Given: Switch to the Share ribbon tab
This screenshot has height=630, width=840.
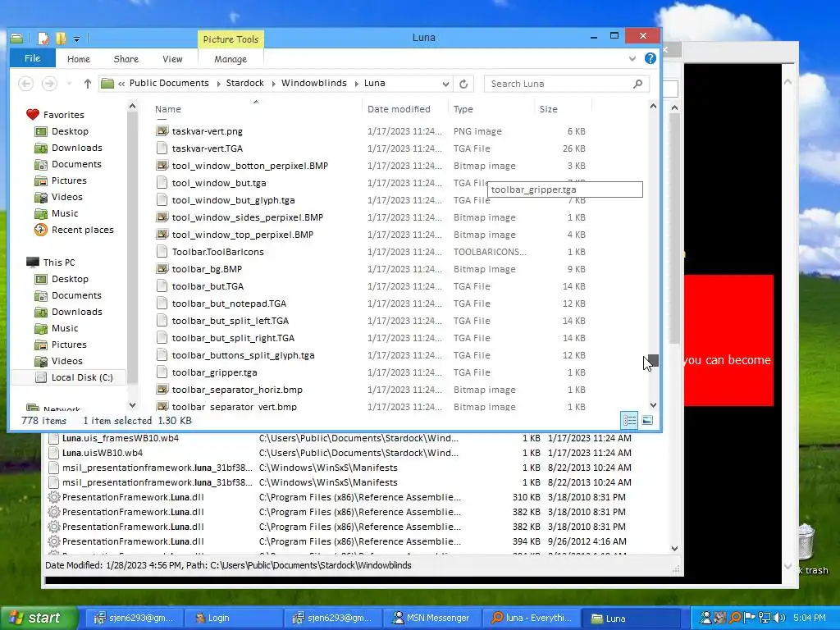Looking at the screenshot, I should 126,59.
